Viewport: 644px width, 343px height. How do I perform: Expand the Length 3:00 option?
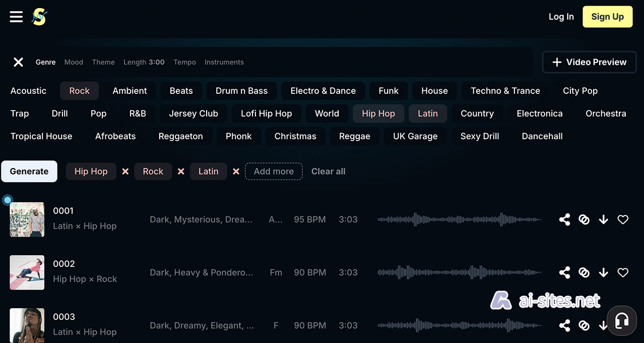click(x=144, y=62)
